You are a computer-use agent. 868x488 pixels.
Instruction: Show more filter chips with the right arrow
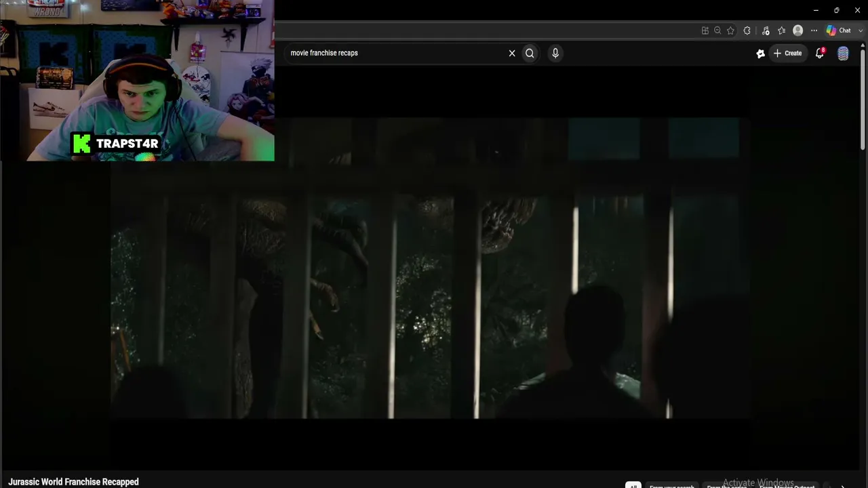(x=843, y=485)
